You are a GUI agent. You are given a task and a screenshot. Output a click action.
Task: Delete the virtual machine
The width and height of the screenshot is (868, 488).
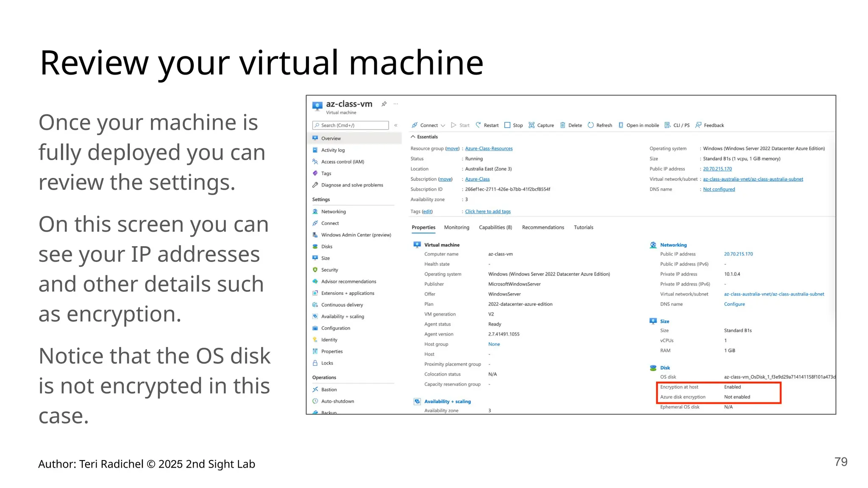[x=571, y=125]
